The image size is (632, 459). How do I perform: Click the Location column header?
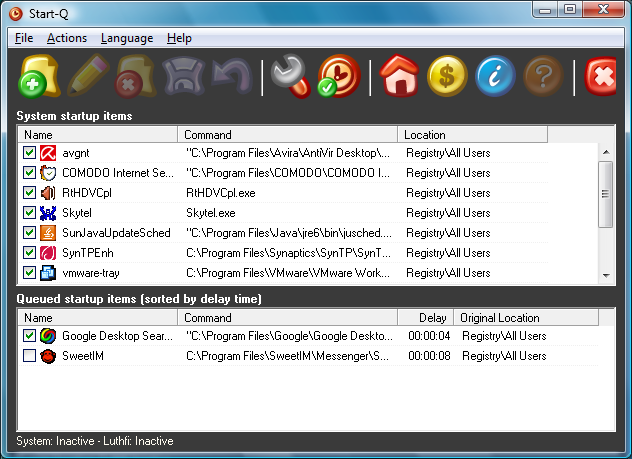click(472, 135)
